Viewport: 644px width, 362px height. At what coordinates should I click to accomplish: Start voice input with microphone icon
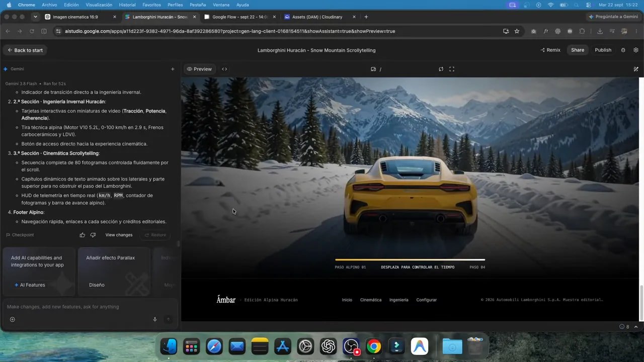[x=155, y=319]
